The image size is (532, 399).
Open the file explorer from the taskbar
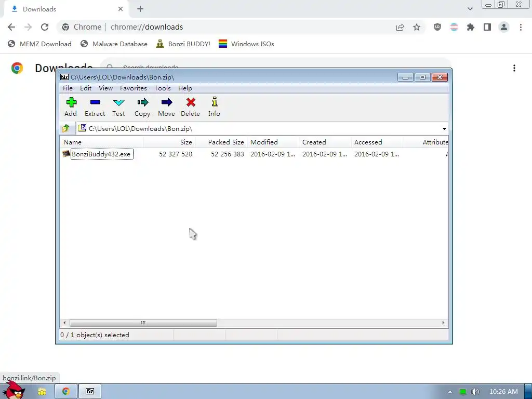[42, 392]
